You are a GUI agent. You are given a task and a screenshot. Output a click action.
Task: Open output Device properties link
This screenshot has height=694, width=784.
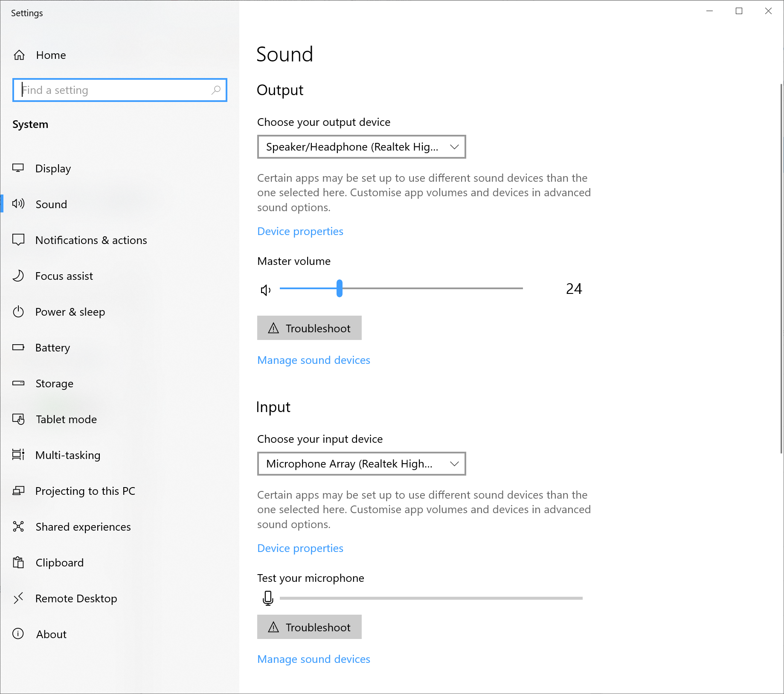tap(300, 231)
